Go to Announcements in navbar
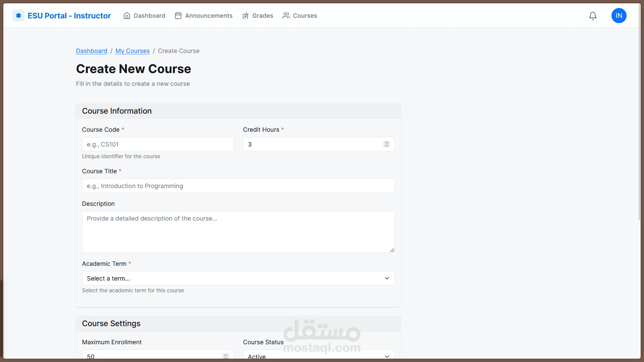The height and width of the screenshot is (362, 644). tap(209, 16)
